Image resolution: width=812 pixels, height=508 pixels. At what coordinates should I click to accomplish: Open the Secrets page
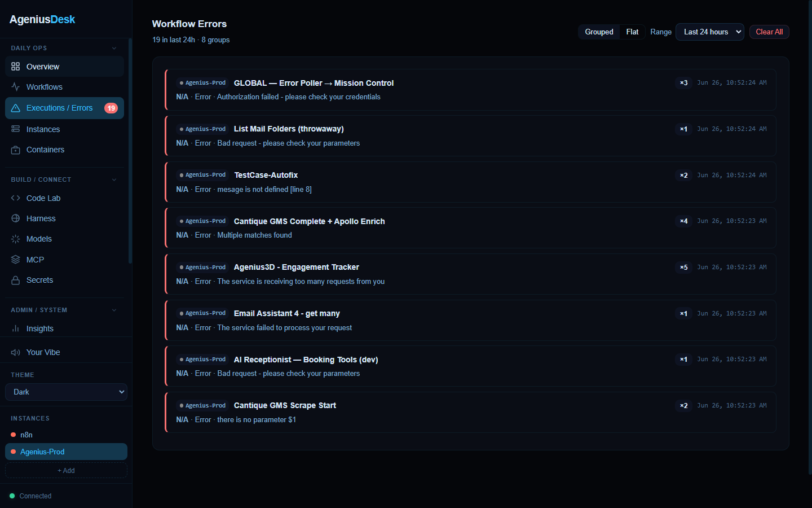pos(64,280)
